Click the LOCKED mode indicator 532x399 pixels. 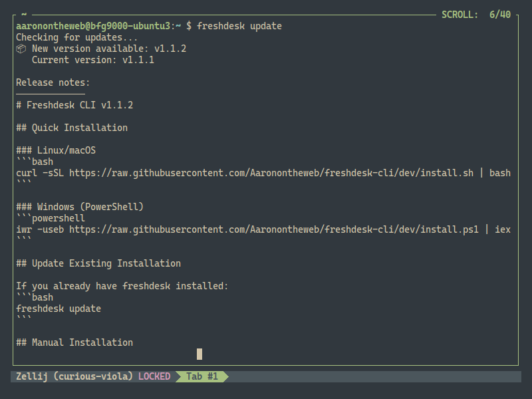point(154,376)
